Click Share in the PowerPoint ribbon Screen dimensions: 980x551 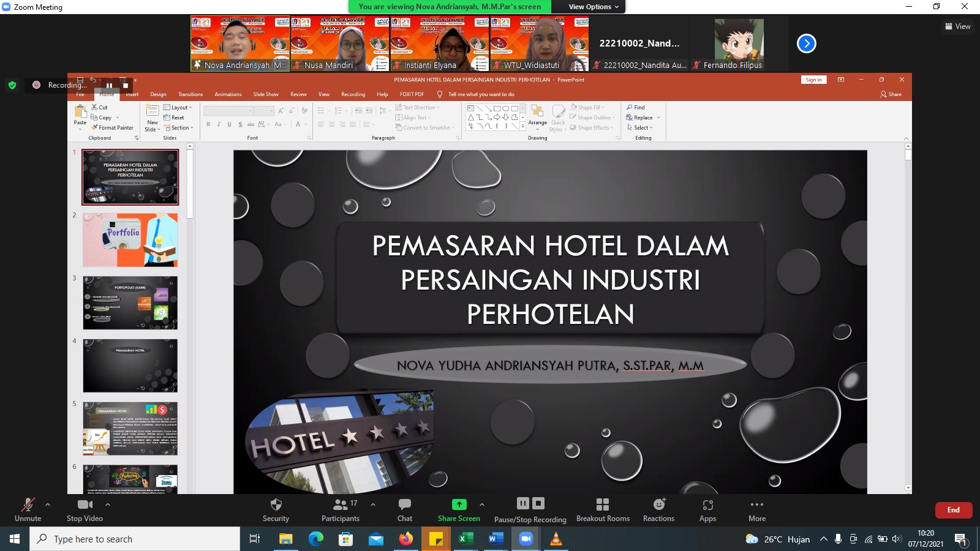(891, 94)
